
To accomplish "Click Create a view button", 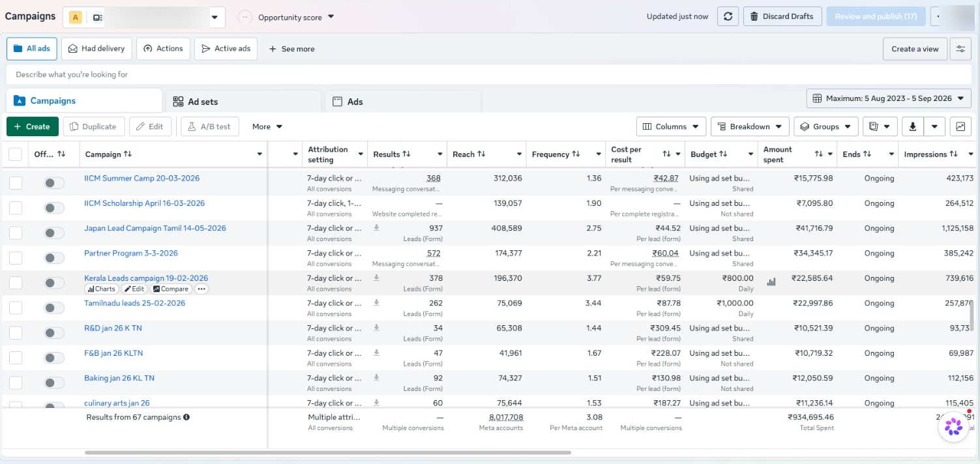I will [915, 49].
